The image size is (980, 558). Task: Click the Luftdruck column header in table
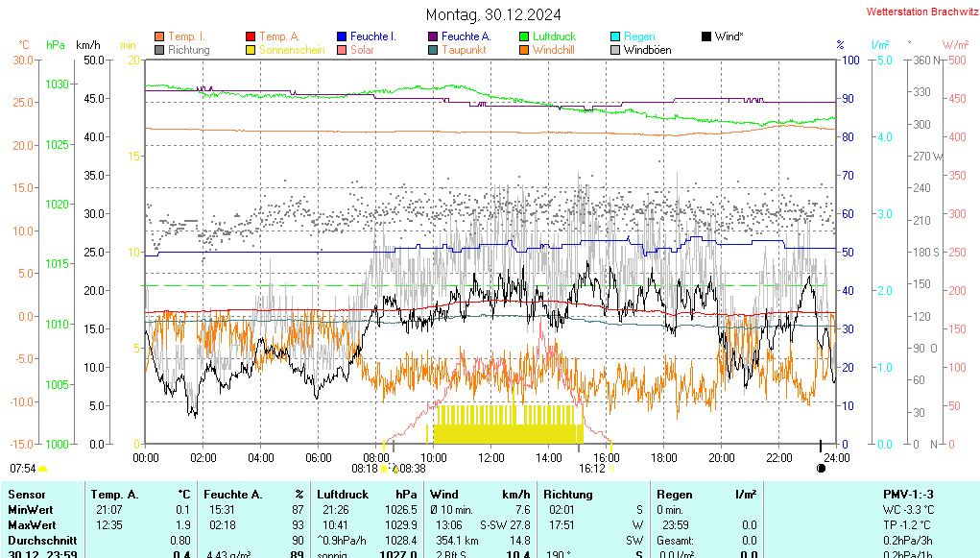tap(341, 494)
